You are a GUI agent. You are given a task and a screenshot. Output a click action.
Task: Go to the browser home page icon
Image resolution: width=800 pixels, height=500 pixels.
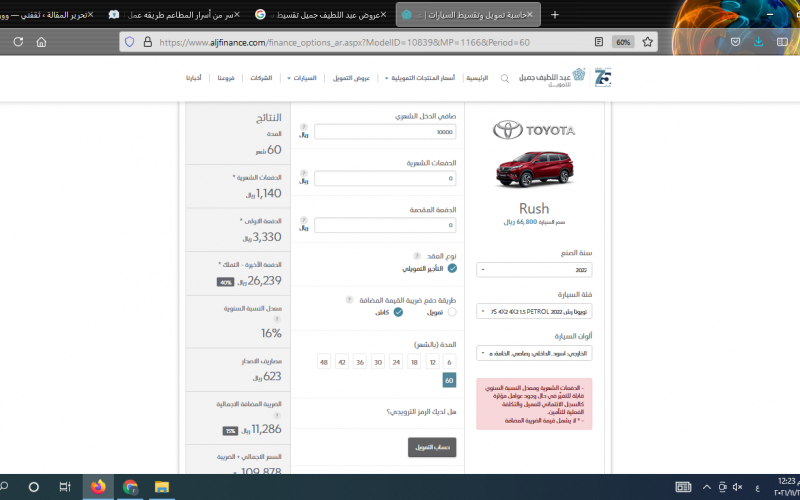click(x=41, y=42)
